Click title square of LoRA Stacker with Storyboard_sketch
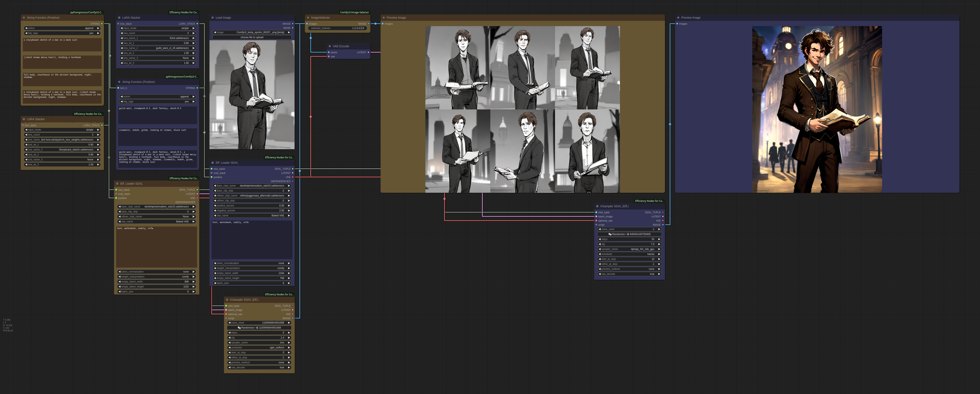The width and height of the screenshot is (980, 394). (24, 119)
